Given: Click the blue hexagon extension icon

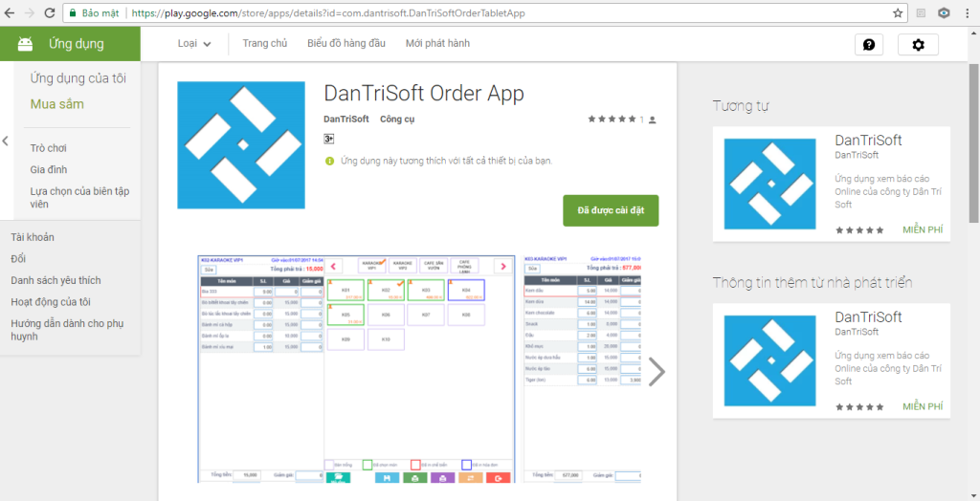Looking at the screenshot, I should pyautogui.click(x=944, y=12).
